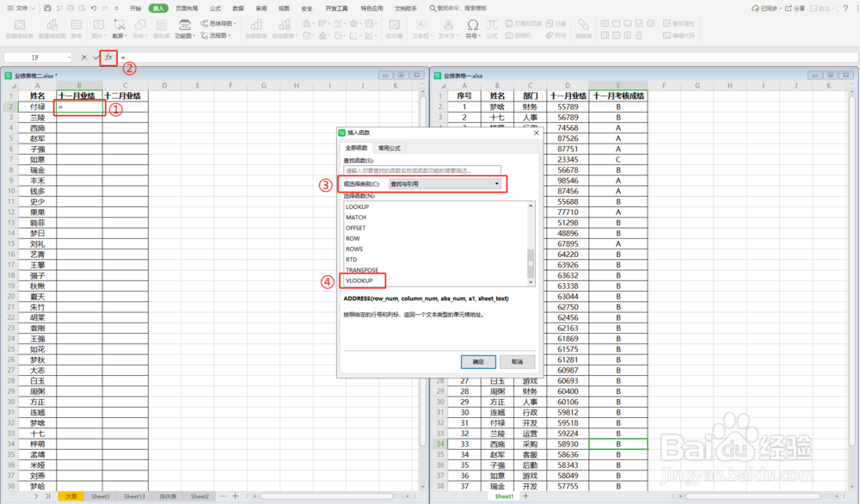Click the 查找函数 search input field
Viewport: 860px width, 504px height.
421,170
